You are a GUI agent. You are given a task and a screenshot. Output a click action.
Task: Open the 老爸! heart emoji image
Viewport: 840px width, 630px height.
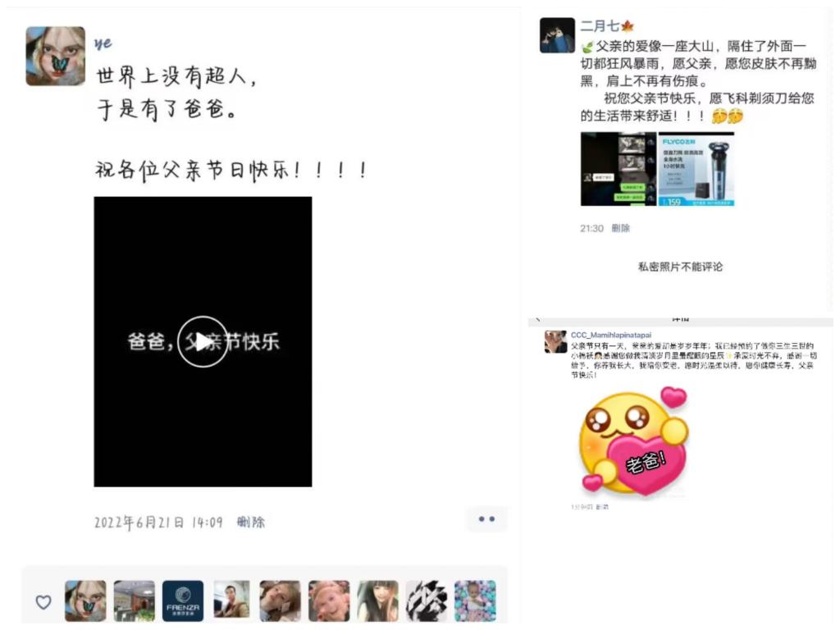(633, 441)
